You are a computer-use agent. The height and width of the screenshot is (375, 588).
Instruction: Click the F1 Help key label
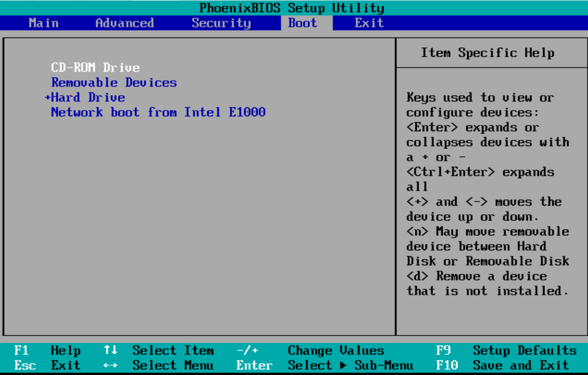(22, 350)
